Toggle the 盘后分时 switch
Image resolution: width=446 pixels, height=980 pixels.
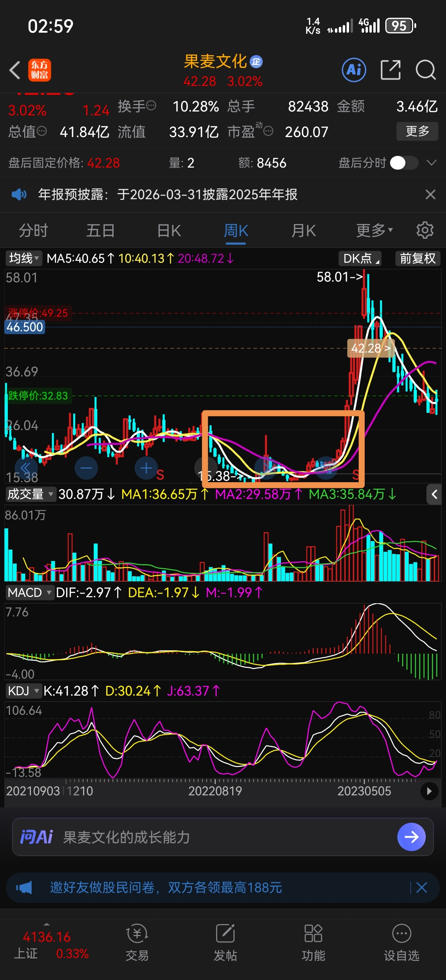click(404, 163)
